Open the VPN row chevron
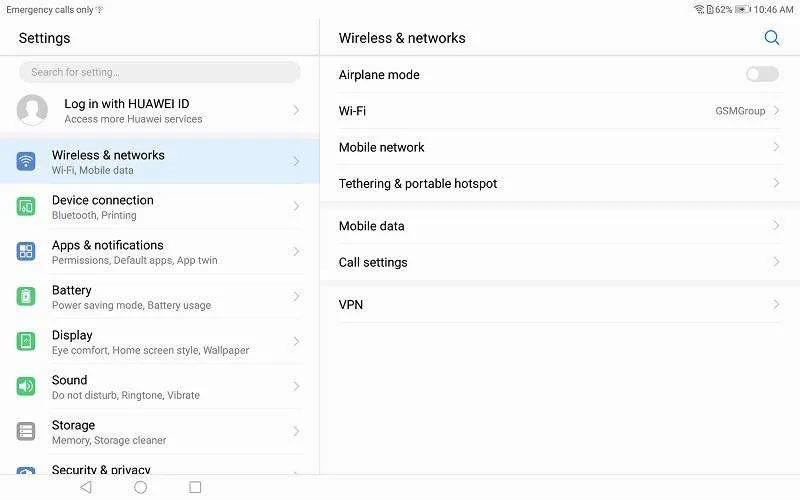800x500 pixels. point(776,304)
